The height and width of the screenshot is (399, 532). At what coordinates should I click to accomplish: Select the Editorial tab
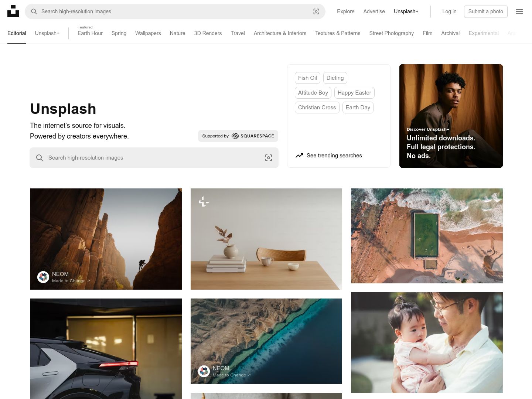point(17,33)
